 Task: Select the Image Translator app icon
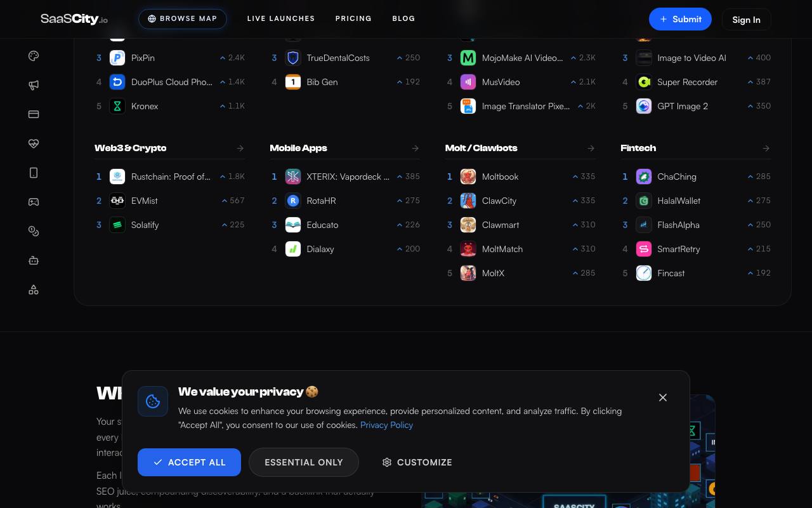[468, 106]
